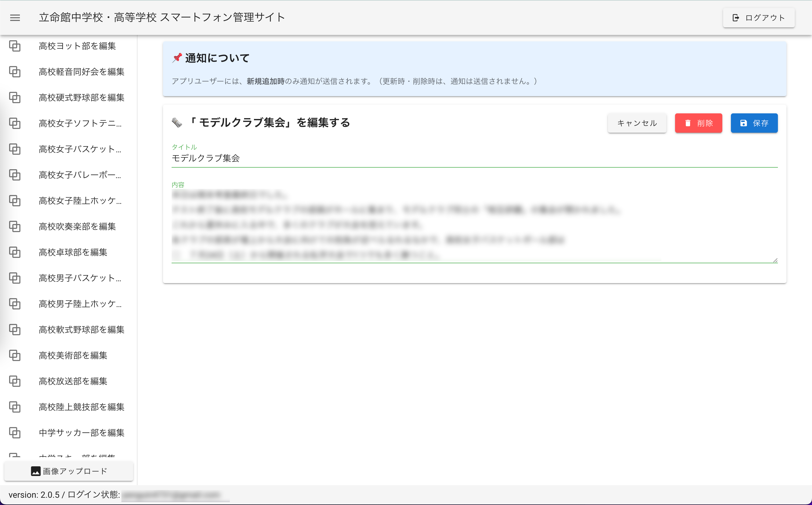Image resolution: width=812 pixels, height=505 pixels.
Task: Open 高校硬式野球部を編集 in the sidebar
Action: 81,98
